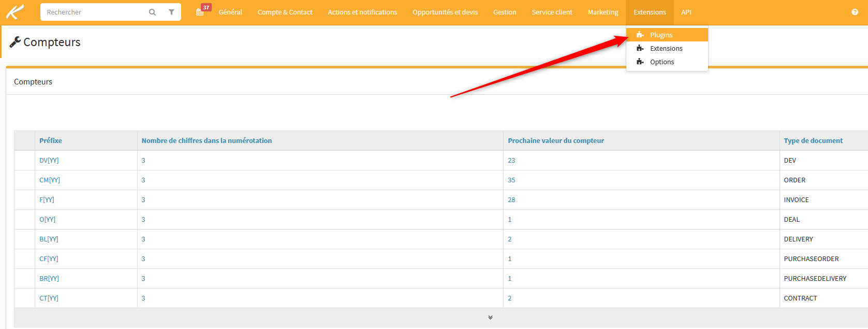Viewport: 868px width, 329px height.
Task: Open the Marketing menu
Action: pos(603,12)
